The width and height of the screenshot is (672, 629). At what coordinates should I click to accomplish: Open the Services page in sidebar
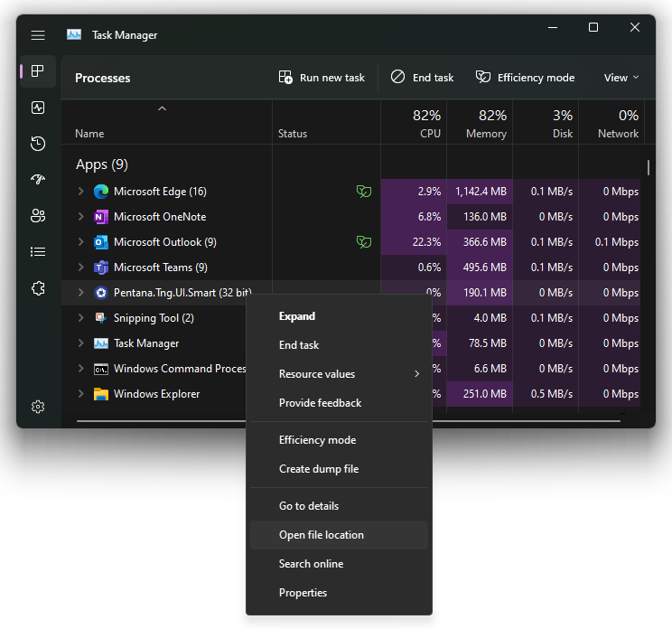click(x=38, y=288)
